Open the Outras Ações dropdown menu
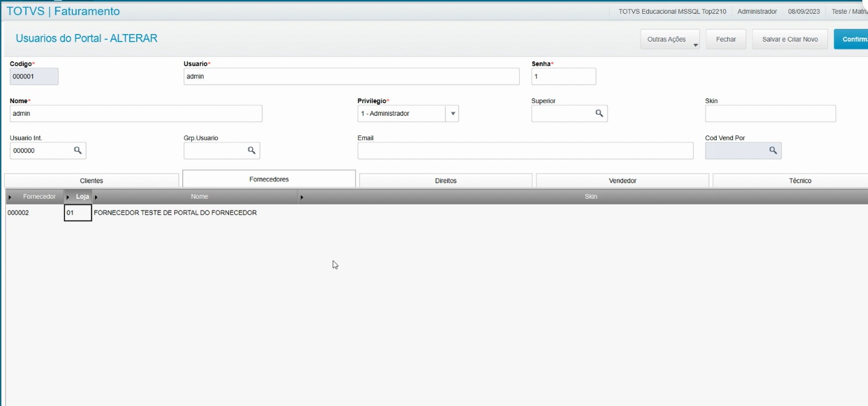This screenshot has height=406, width=868. (670, 39)
